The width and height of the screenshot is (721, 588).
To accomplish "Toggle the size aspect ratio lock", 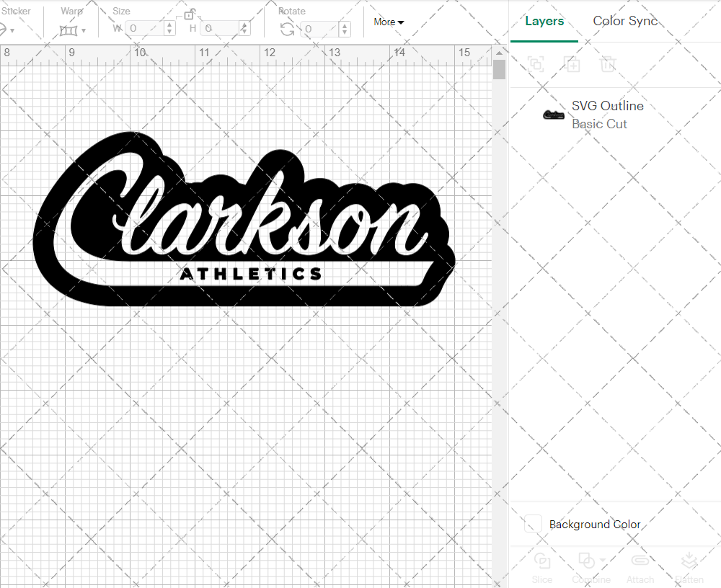I will coord(189,14).
